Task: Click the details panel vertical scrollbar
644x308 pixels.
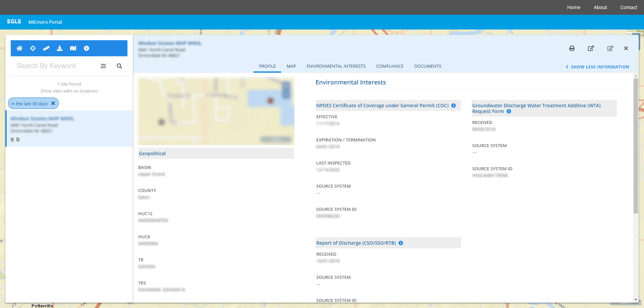Action: [x=636, y=146]
